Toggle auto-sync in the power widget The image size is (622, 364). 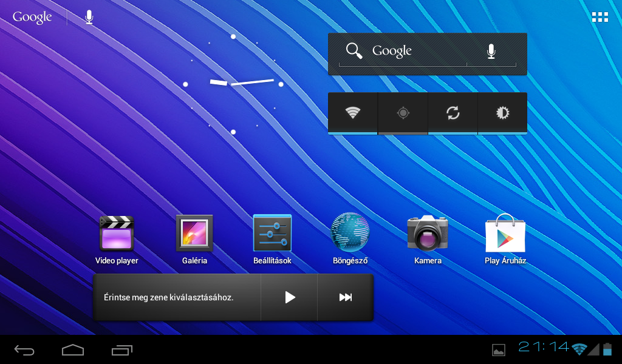453,113
